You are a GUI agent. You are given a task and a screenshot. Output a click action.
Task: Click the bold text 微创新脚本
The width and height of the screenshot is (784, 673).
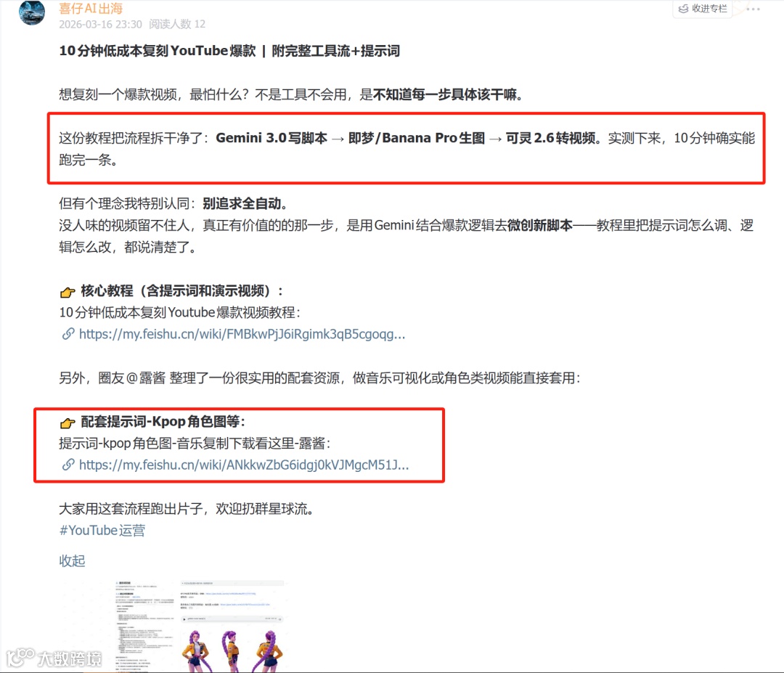tap(539, 226)
